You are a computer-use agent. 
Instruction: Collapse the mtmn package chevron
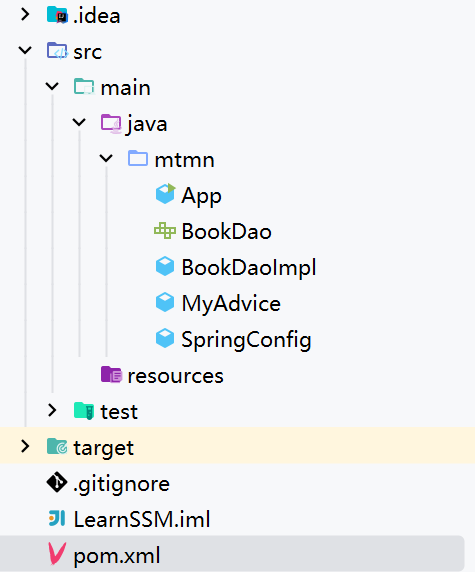pyautogui.click(x=106, y=158)
